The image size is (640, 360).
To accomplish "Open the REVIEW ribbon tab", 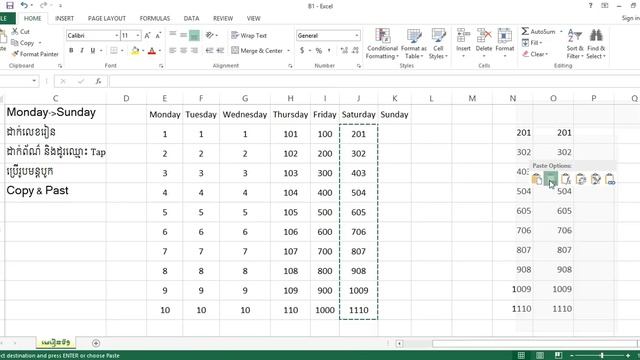I will coord(223,18).
